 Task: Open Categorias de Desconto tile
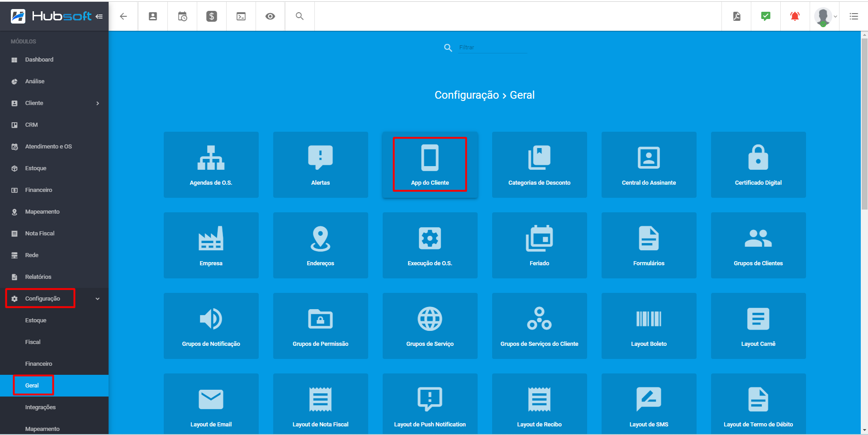[x=539, y=165]
